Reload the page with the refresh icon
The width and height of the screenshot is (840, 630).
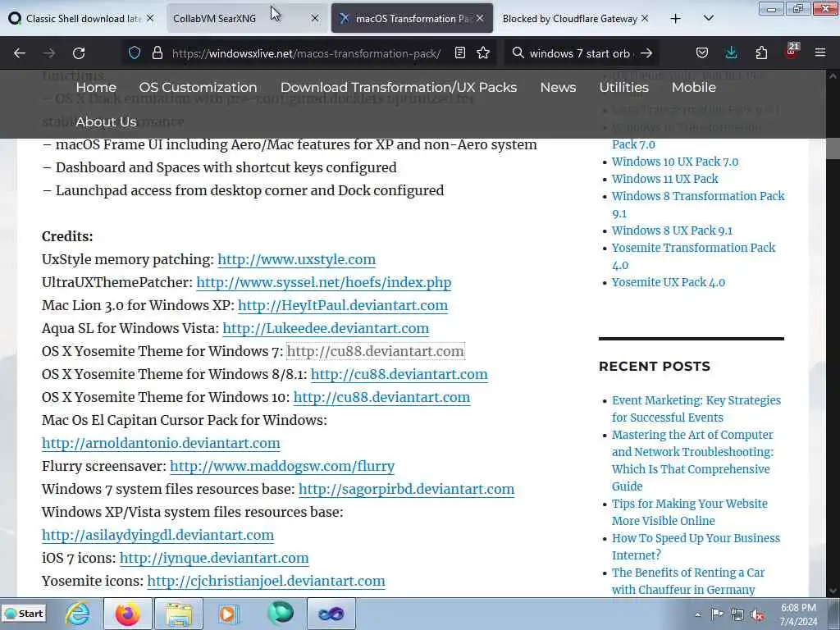tap(79, 53)
